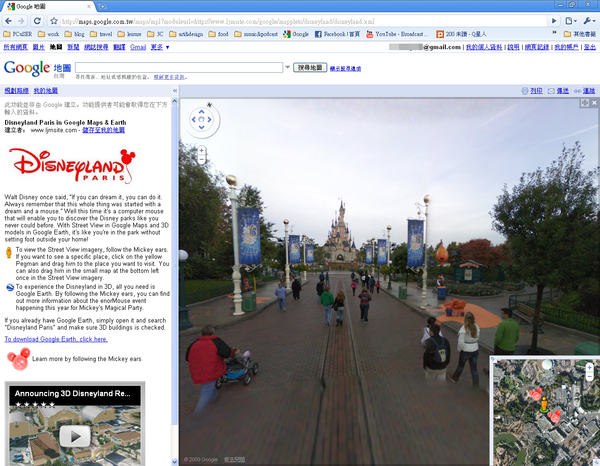
Task: Click Pegman on the mini map
Action: [544, 404]
